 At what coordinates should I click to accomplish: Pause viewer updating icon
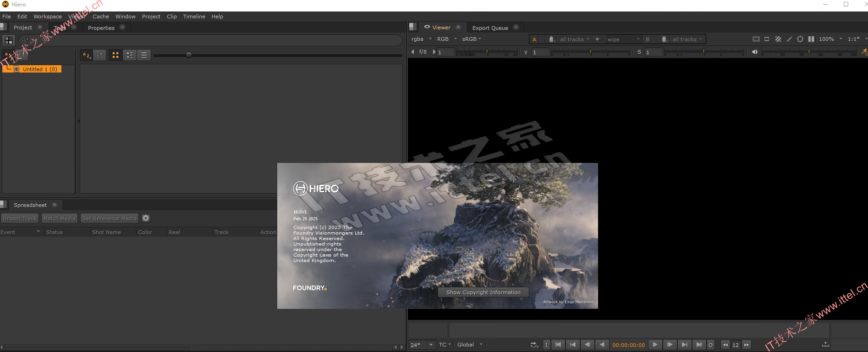811,39
